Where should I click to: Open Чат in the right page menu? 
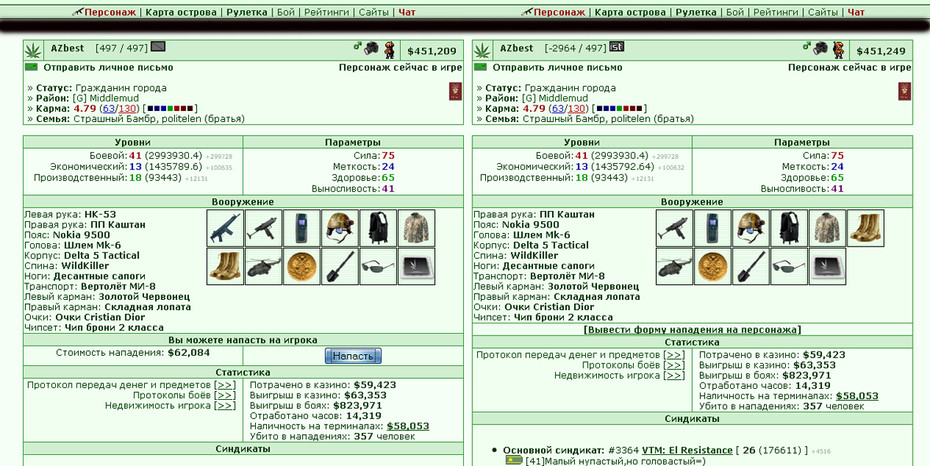pos(856,12)
